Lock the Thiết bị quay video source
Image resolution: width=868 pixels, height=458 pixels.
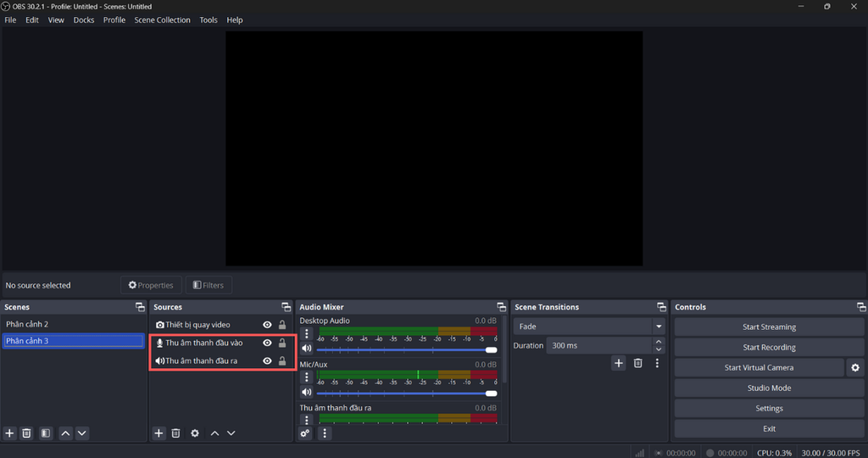tap(282, 325)
